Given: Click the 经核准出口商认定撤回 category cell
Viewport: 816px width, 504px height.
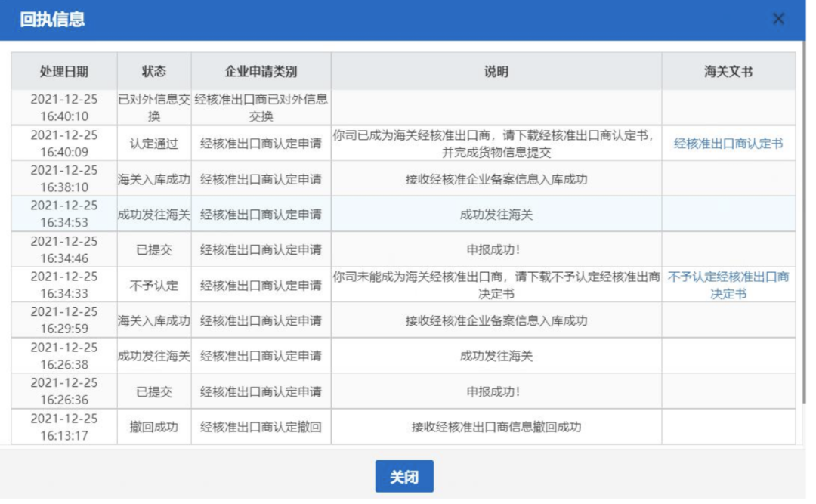Looking at the screenshot, I should (261, 427).
